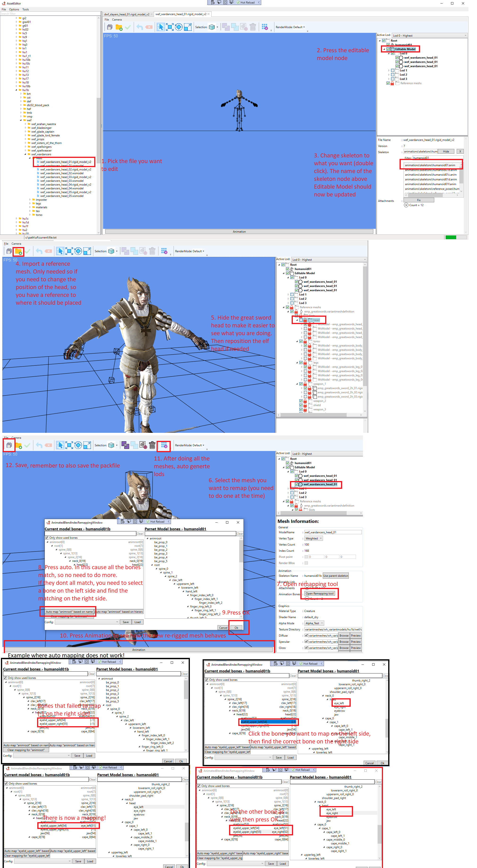Click the trash icon above the remapping viewport
Screen dimensions: 477x868
point(152,445)
